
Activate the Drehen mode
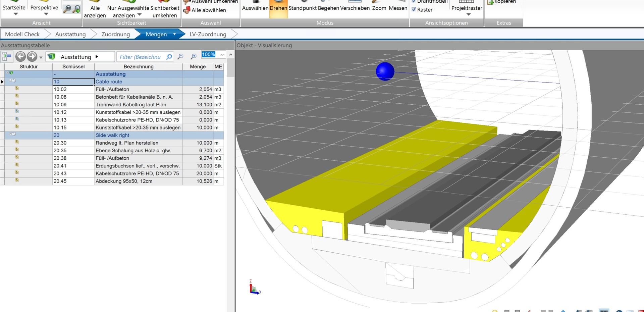tap(278, 8)
